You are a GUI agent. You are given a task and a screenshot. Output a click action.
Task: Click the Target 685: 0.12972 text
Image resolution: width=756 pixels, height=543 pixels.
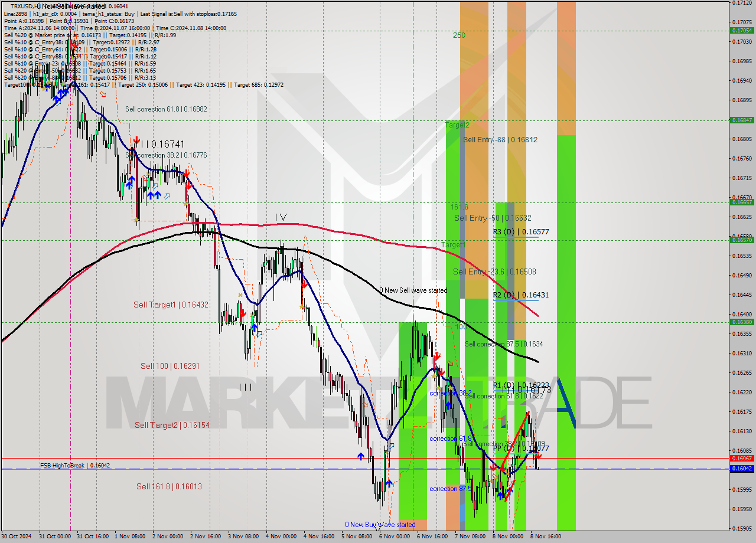[259, 84]
